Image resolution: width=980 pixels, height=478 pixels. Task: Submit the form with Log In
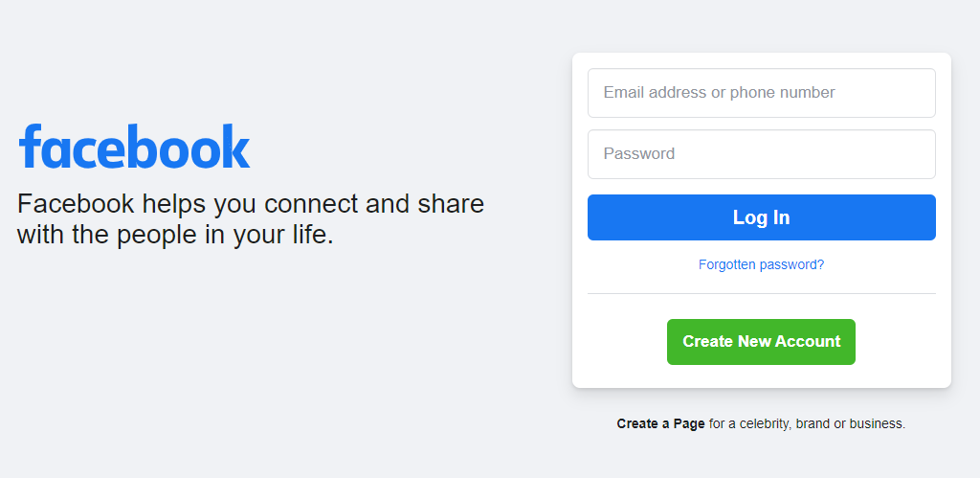[x=761, y=217]
